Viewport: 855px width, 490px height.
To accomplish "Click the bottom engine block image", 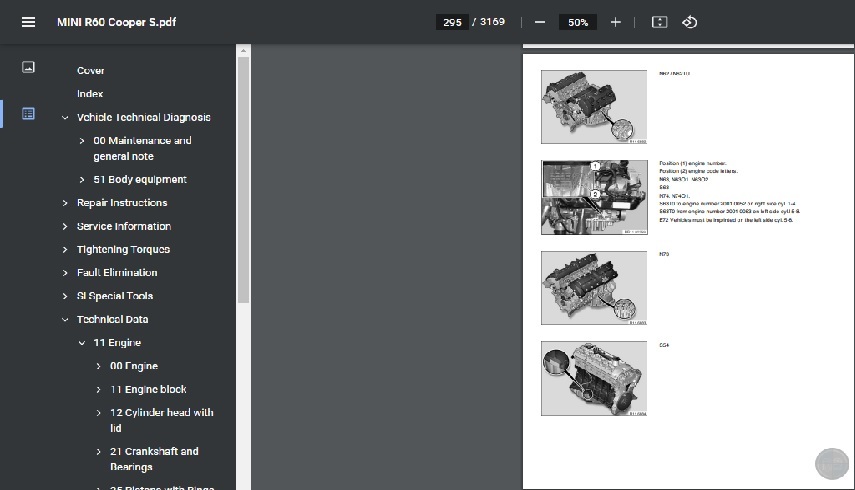I will 594,378.
